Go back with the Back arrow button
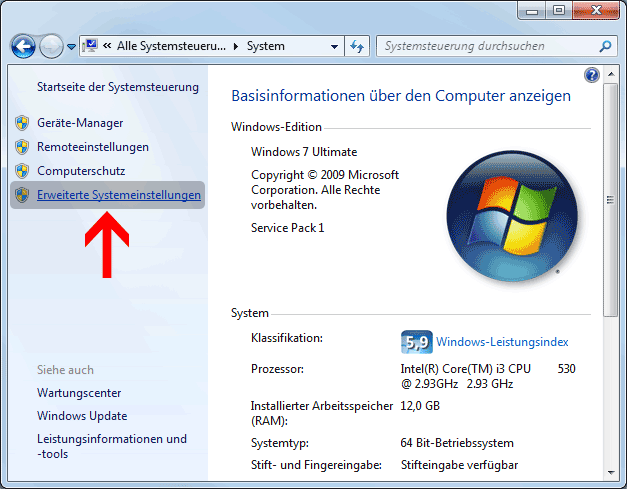The height and width of the screenshot is (489, 627). (x=23, y=46)
